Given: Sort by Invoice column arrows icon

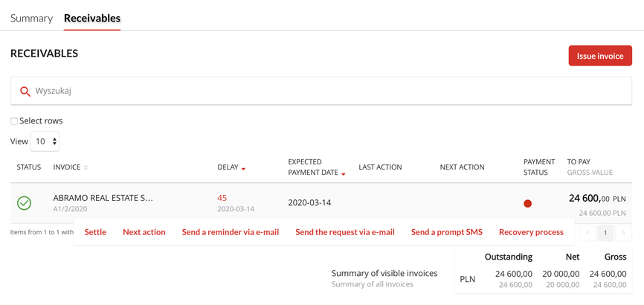Looking at the screenshot, I should (x=86, y=167).
